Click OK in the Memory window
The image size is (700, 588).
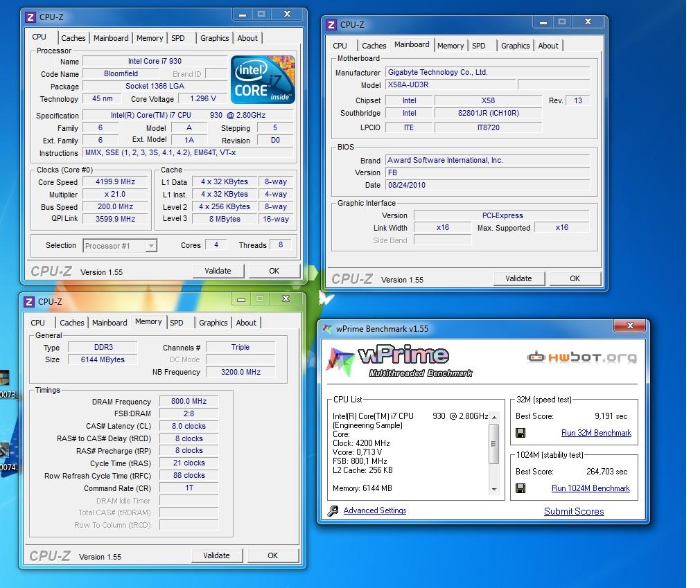point(273,556)
